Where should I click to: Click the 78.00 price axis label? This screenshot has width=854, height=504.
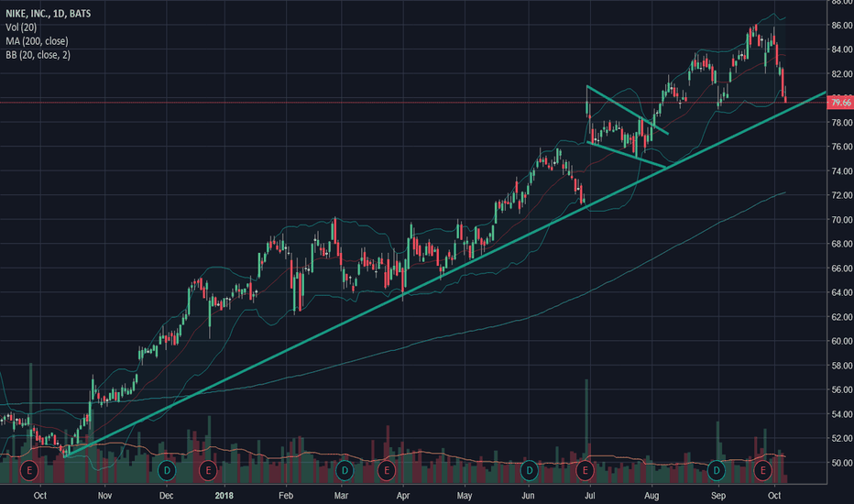[841, 123]
